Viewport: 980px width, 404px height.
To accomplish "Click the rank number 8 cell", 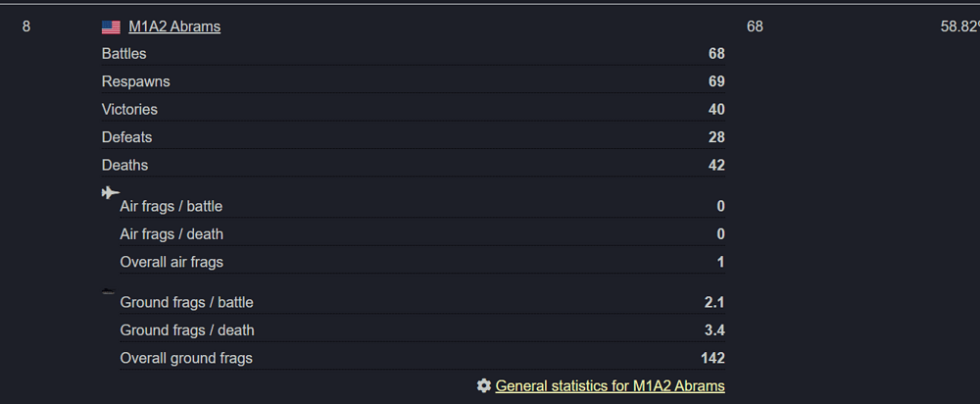I will [x=26, y=26].
